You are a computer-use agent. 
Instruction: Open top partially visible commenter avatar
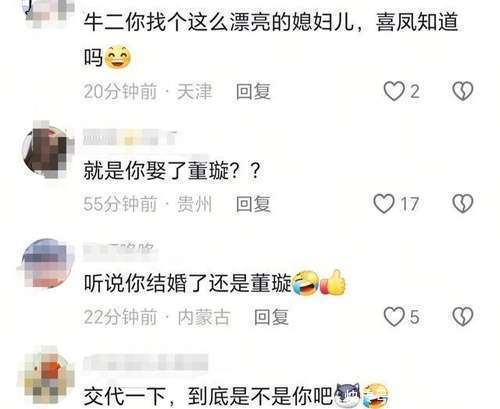(50, 11)
